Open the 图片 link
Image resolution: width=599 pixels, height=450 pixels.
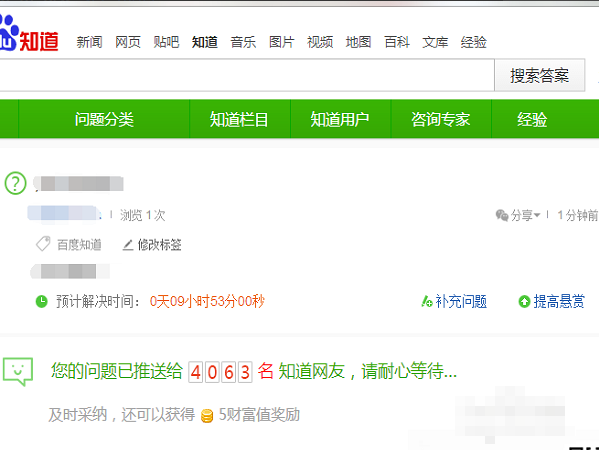pyautogui.click(x=282, y=42)
